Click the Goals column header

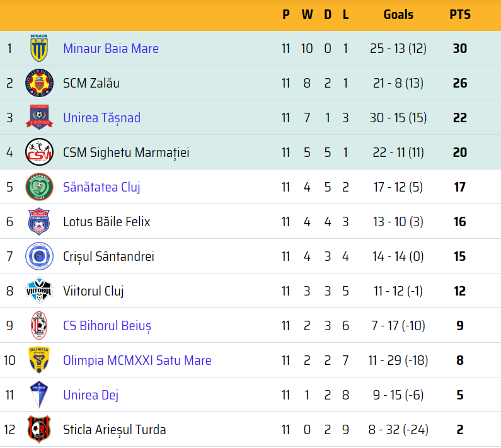398,14
